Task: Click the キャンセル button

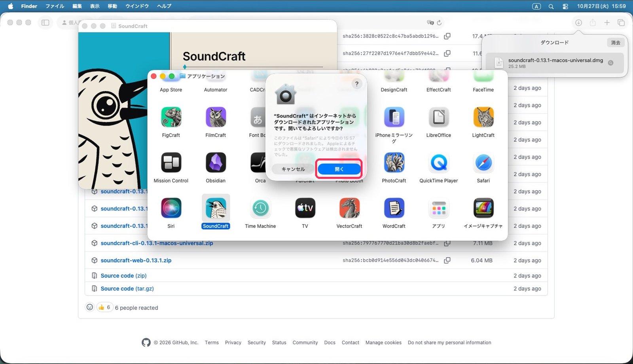Action: pos(293,169)
